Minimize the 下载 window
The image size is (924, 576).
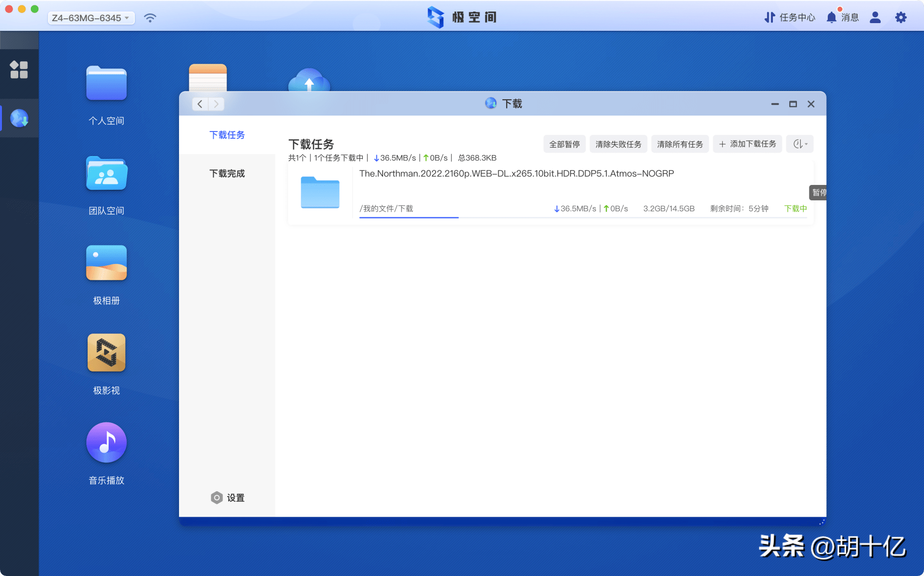775,104
